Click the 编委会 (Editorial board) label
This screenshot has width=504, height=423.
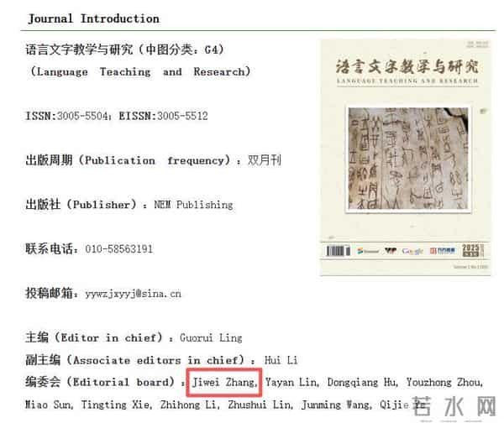coord(105,382)
